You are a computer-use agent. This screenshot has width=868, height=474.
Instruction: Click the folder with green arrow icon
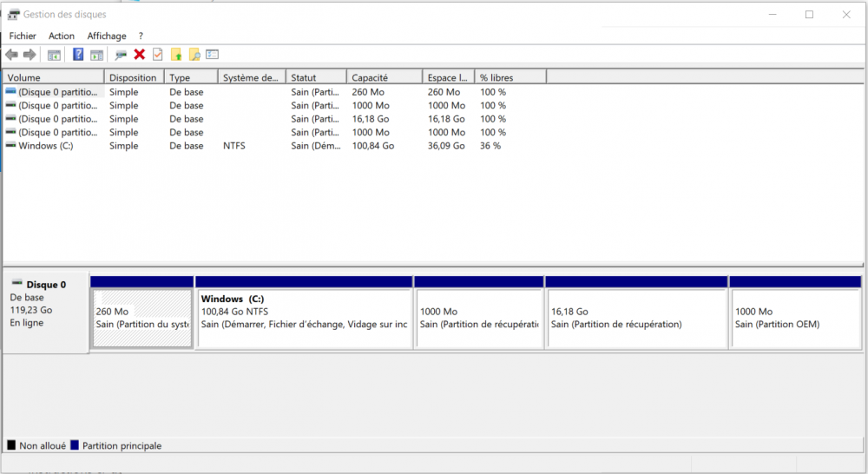176,55
